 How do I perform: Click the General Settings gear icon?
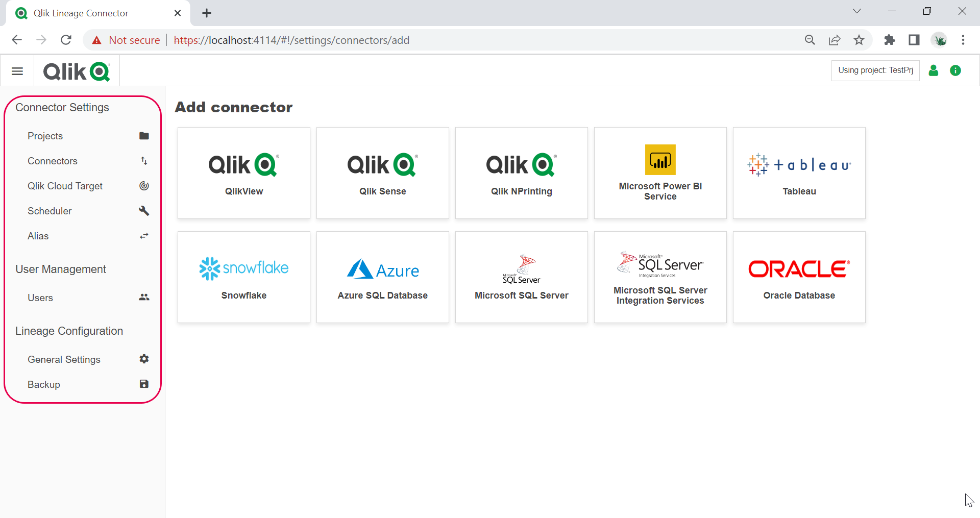(x=144, y=359)
